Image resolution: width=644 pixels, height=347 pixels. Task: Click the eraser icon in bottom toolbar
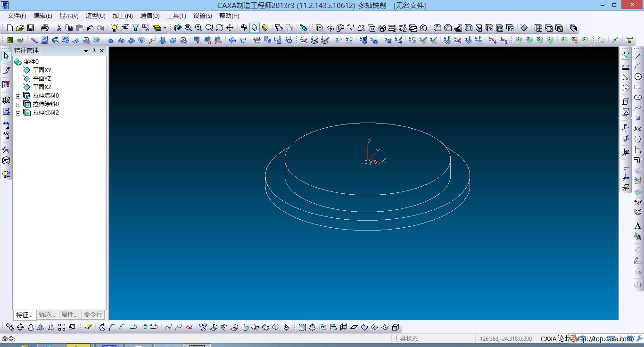tap(88, 327)
